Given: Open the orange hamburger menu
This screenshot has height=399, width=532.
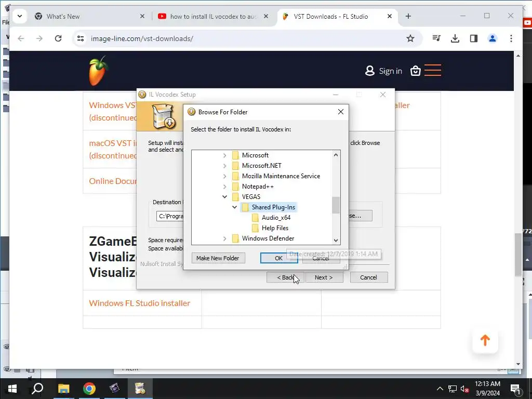Looking at the screenshot, I should [433, 70].
